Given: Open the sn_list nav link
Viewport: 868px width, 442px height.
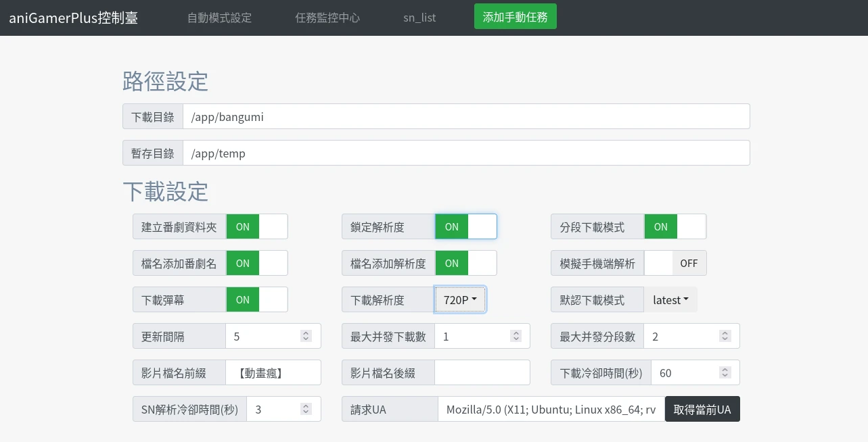Looking at the screenshot, I should (419, 18).
